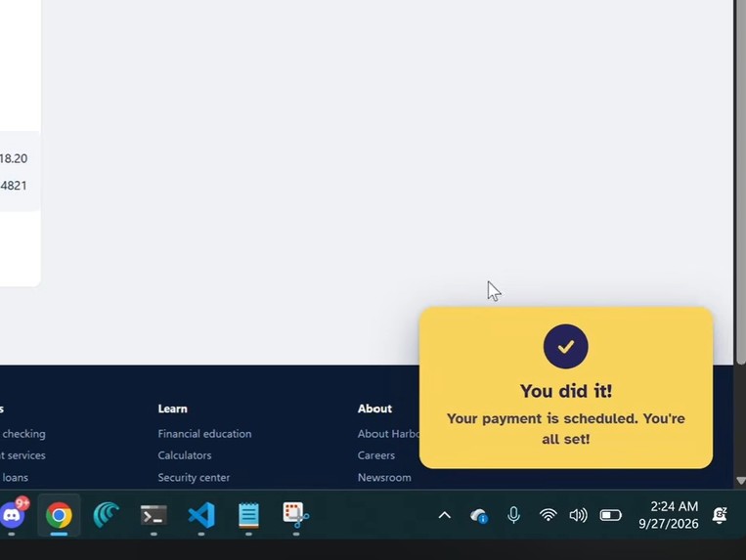
Task: Click the page vertical scrollbar thumb
Action: pos(741,183)
